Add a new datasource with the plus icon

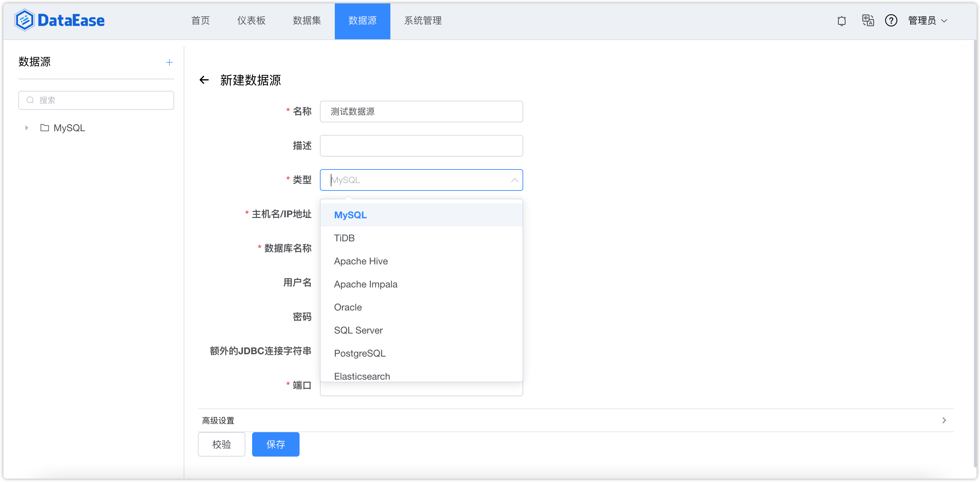[x=169, y=62]
